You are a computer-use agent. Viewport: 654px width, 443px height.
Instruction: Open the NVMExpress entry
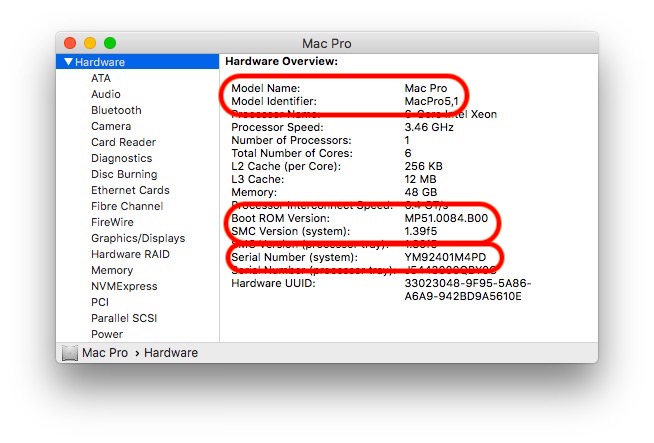tap(124, 286)
